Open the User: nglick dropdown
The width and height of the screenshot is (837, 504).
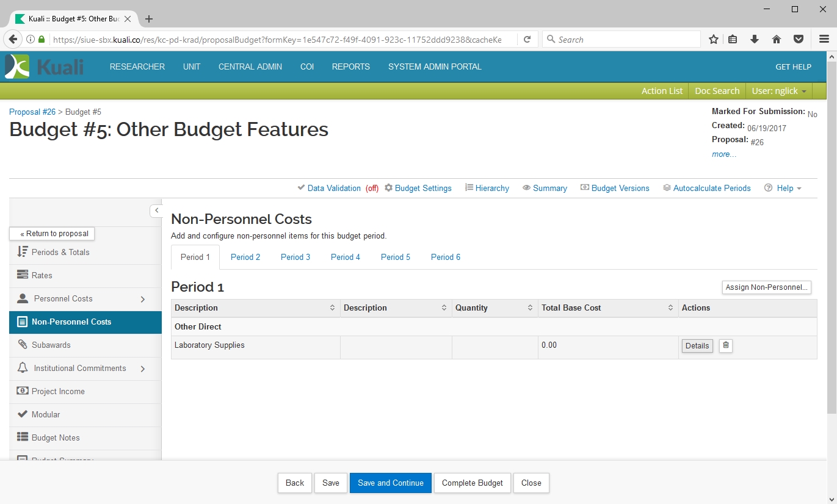779,91
